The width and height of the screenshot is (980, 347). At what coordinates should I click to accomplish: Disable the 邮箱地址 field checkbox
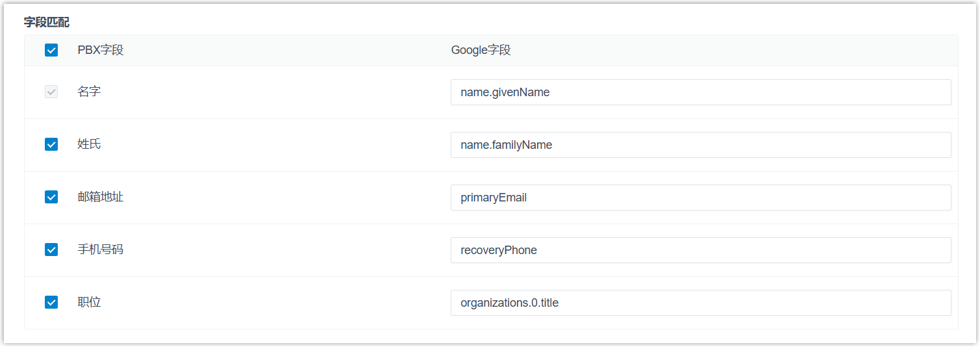[x=51, y=197]
